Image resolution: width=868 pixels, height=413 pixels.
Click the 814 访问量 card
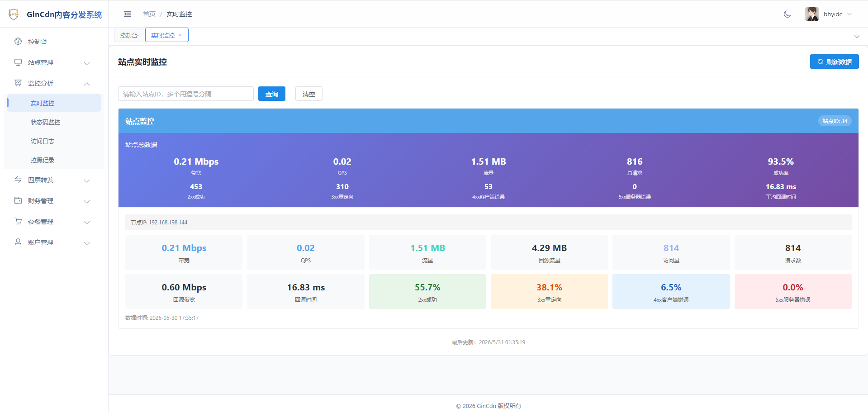click(671, 252)
